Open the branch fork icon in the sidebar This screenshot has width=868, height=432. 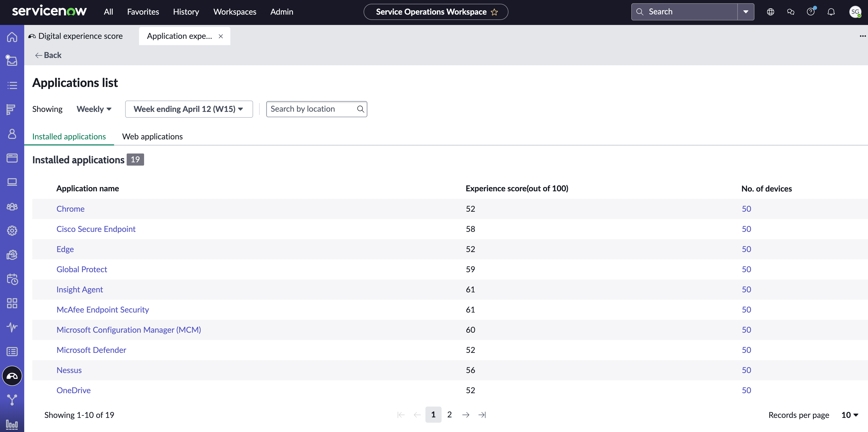(x=12, y=400)
